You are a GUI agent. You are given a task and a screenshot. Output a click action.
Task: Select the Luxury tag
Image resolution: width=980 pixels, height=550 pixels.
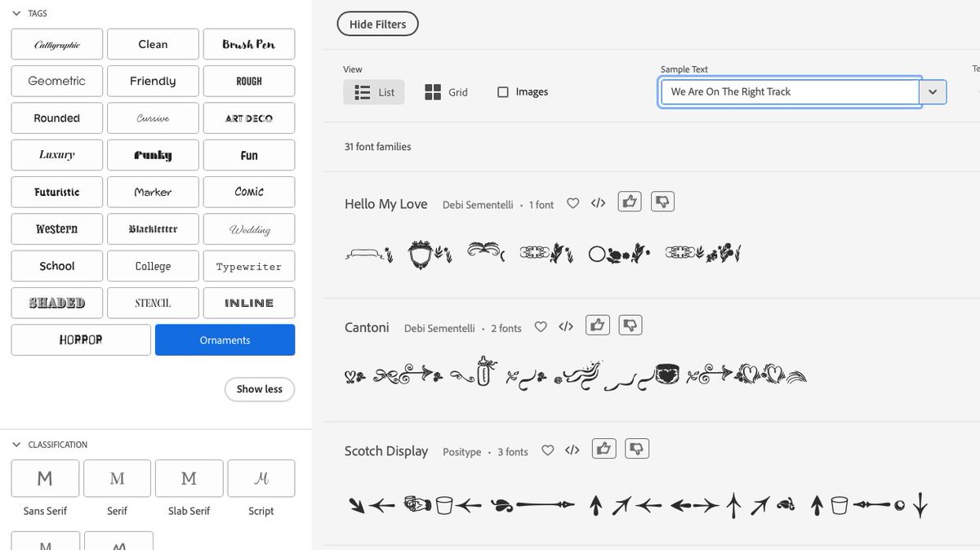(x=57, y=155)
